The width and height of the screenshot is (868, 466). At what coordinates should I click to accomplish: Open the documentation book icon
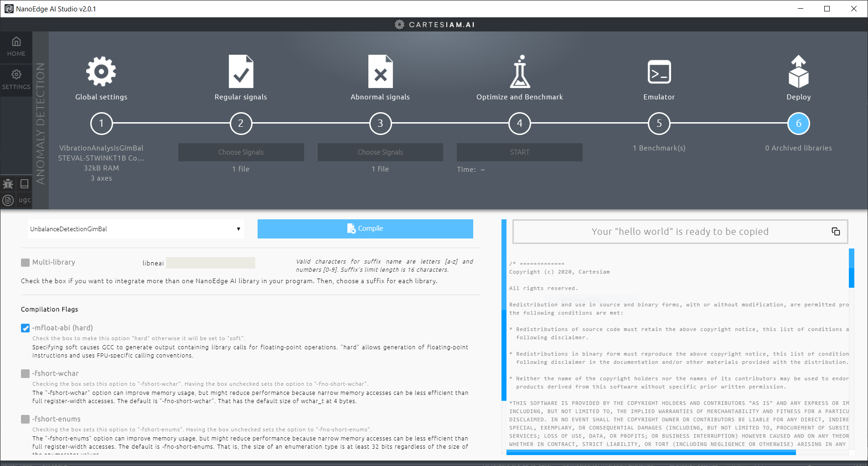pyautogui.click(x=25, y=184)
